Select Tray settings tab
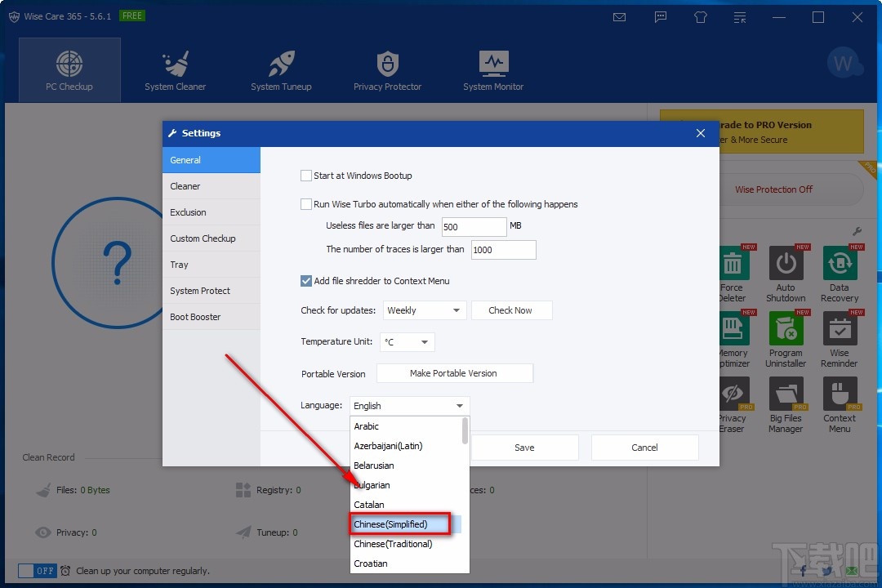Screen dimensions: 882x588 [212, 265]
